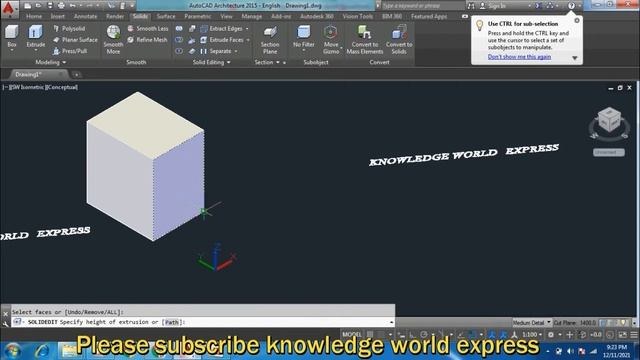Choose the Polysolid tool
The height and width of the screenshot is (360, 640).
69,29
